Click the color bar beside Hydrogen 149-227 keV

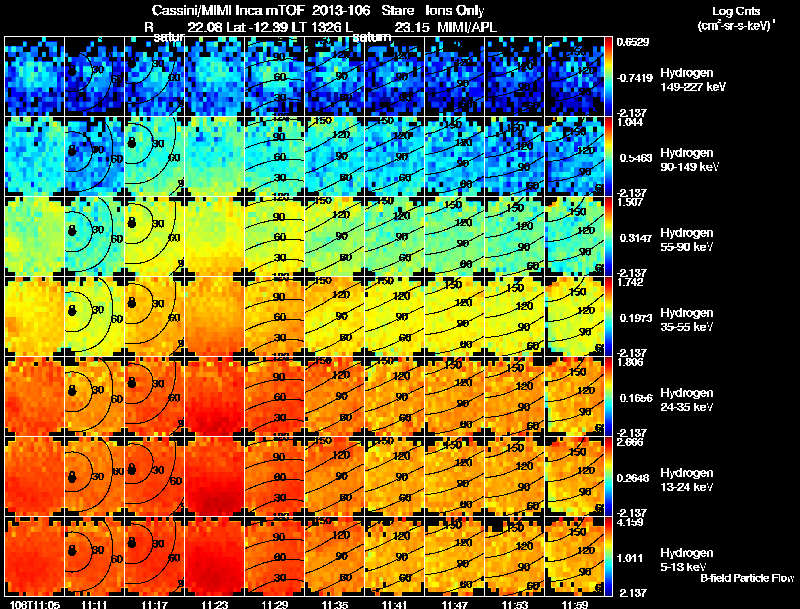pos(608,77)
